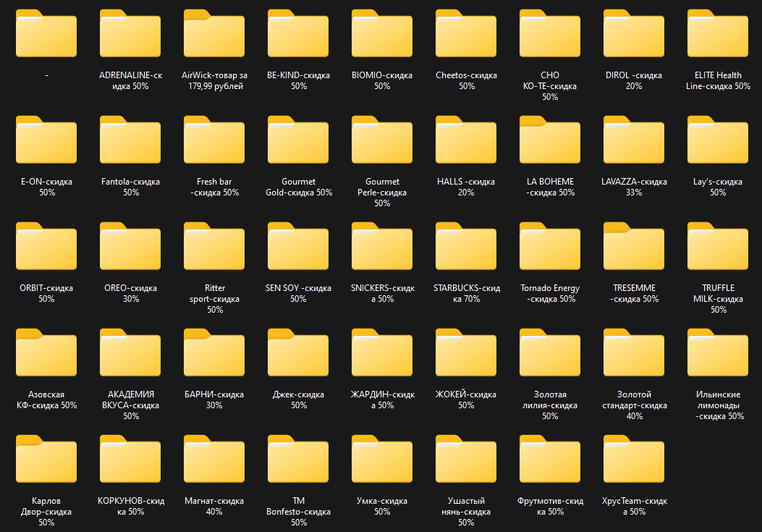762x532 pixels.
Task: Click the HALLS -скидка 20% folder
Action: click(x=466, y=140)
